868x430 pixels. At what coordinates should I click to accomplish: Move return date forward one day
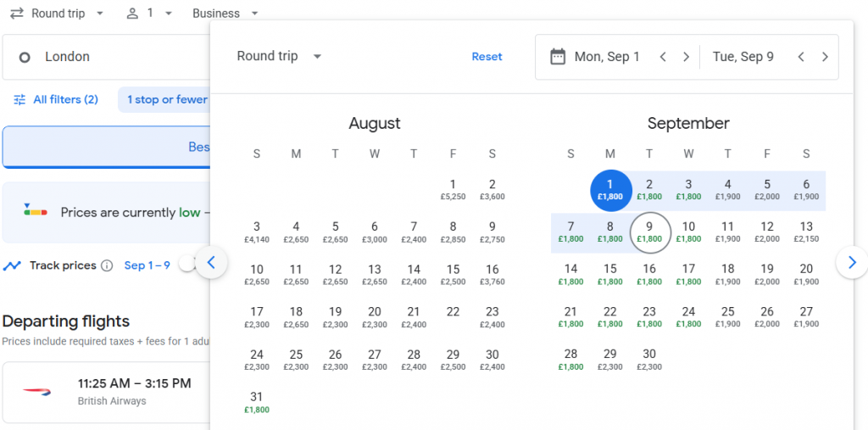tap(825, 57)
